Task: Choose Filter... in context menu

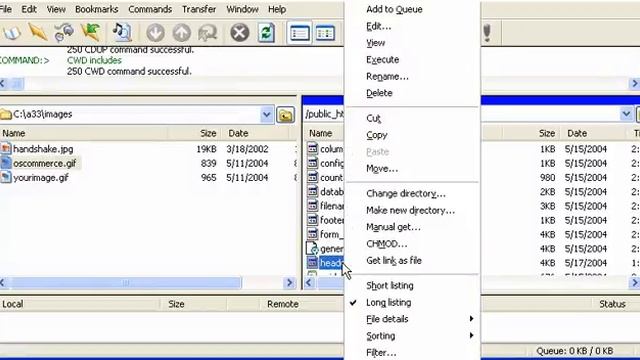Action: (381, 353)
